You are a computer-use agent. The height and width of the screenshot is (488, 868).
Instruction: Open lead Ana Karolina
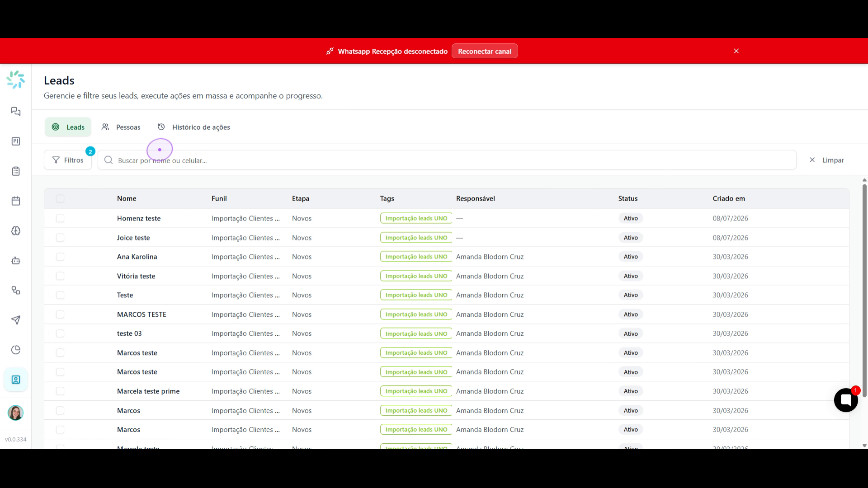137,257
